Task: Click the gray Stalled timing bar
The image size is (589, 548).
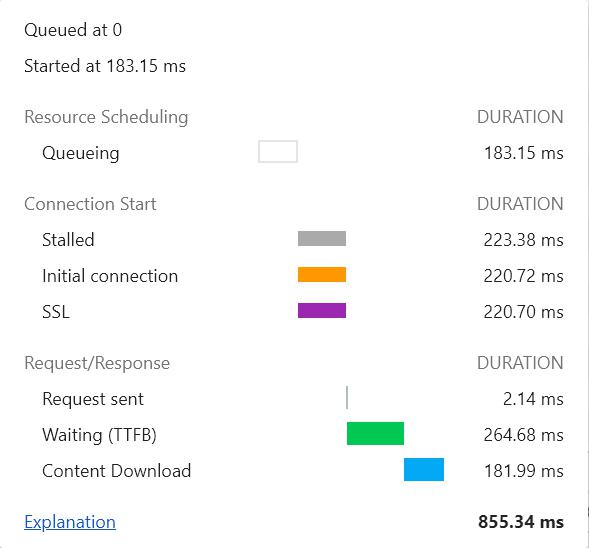Action: click(322, 239)
